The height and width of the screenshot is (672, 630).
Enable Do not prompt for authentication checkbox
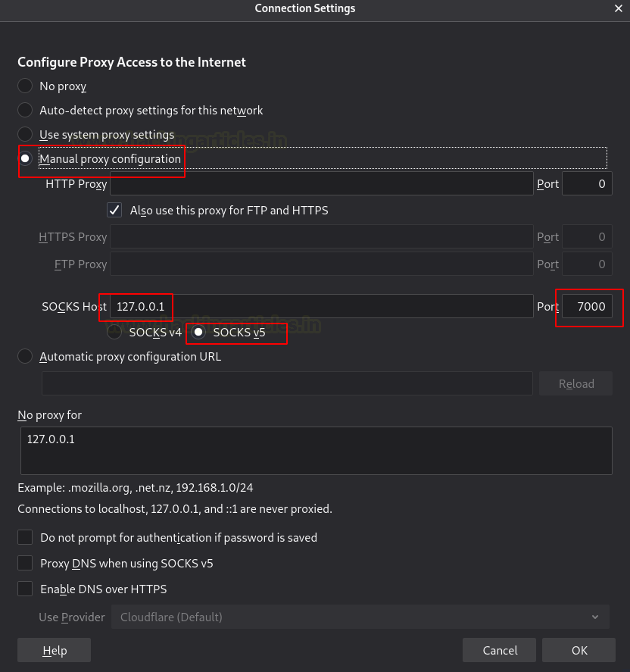(x=26, y=537)
